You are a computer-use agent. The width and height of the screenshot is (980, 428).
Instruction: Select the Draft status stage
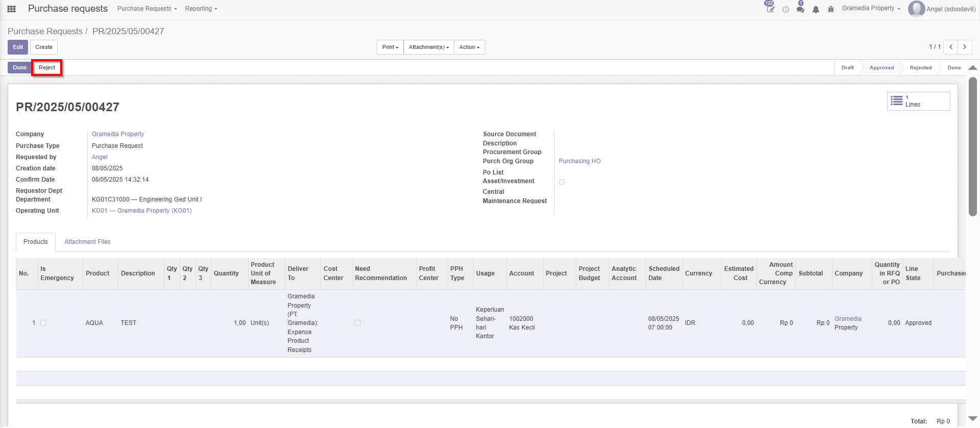point(847,68)
